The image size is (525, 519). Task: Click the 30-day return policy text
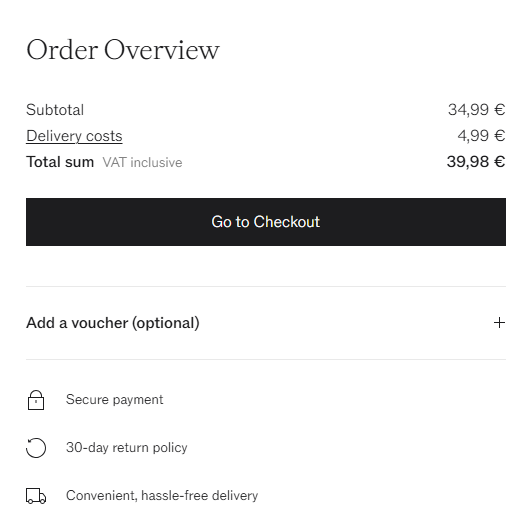(127, 448)
